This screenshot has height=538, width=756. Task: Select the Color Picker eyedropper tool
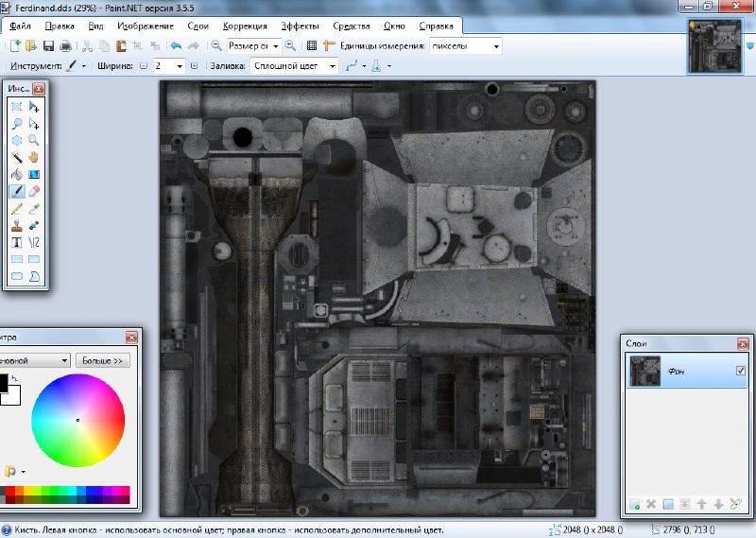(x=34, y=208)
